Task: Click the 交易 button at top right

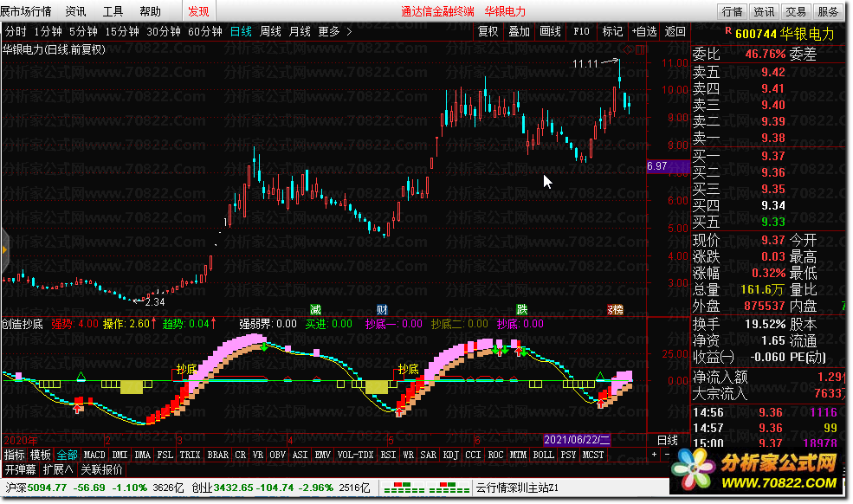Action: (796, 11)
